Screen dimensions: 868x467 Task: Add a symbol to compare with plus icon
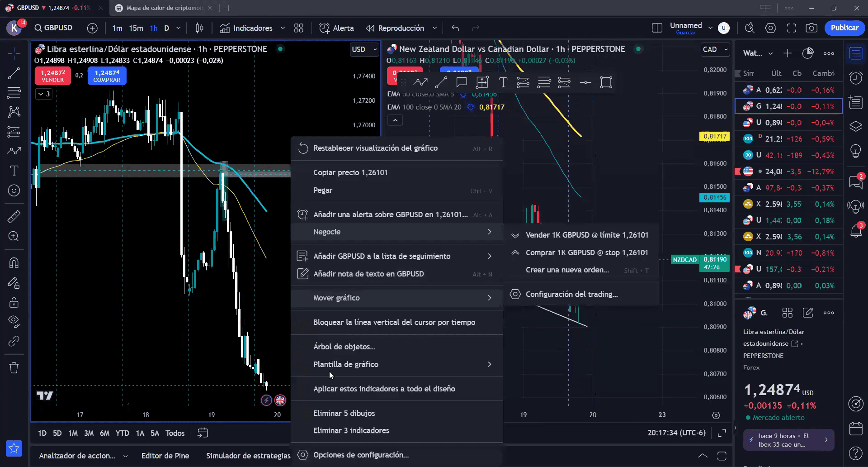(x=92, y=28)
